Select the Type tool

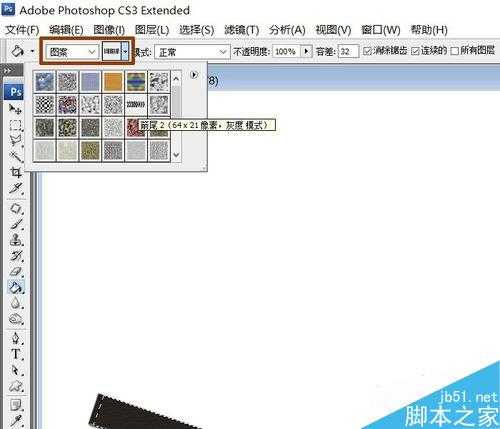click(15, 354)
